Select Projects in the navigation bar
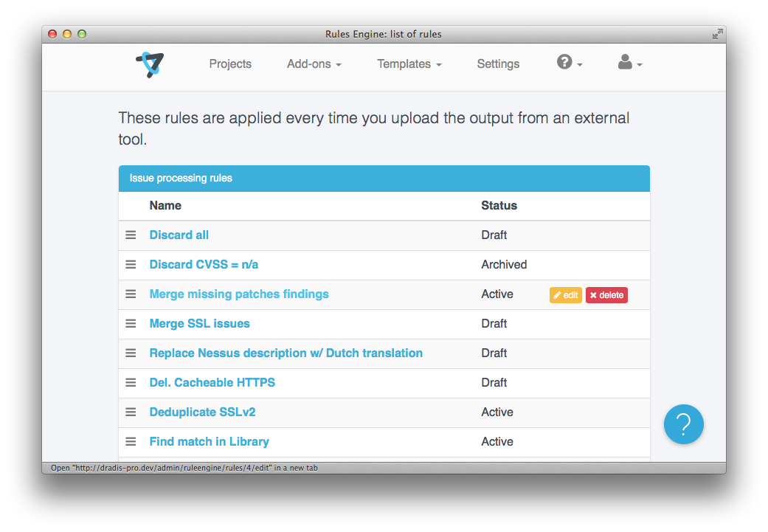This screenshot has height=532, width=768. coord(230,64)
